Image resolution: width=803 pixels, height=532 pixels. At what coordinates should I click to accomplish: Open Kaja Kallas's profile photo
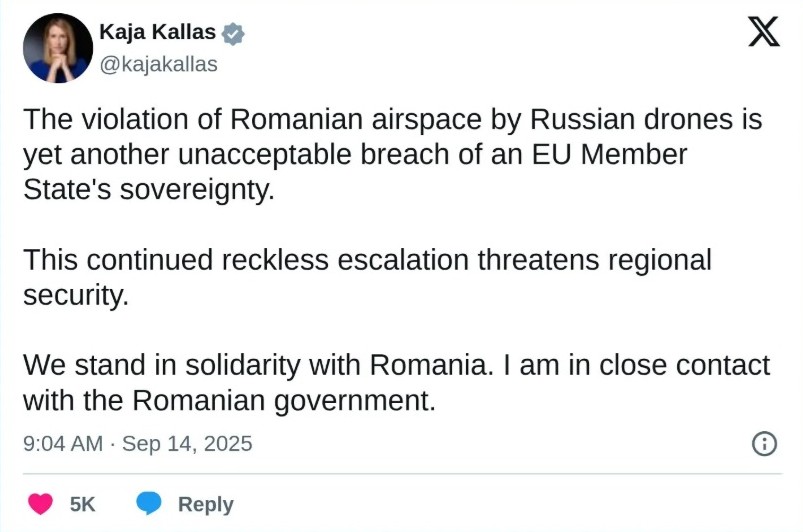[59, 48]
